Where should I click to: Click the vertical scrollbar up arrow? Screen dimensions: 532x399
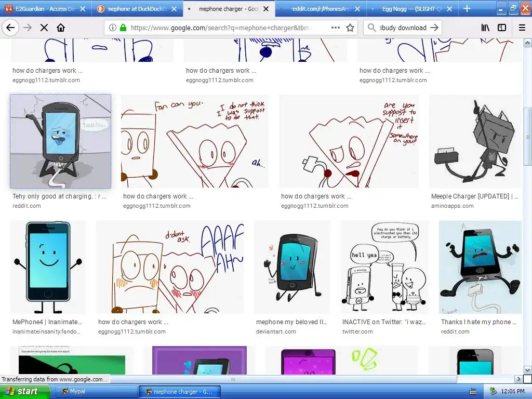click(x=527, y=43)
